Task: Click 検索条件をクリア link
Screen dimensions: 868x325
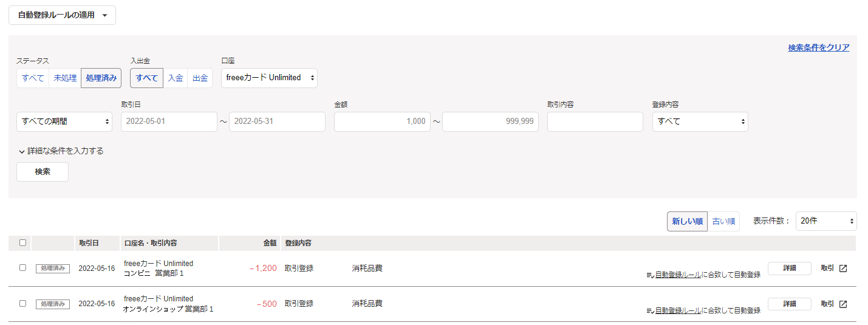Action: 818,47
